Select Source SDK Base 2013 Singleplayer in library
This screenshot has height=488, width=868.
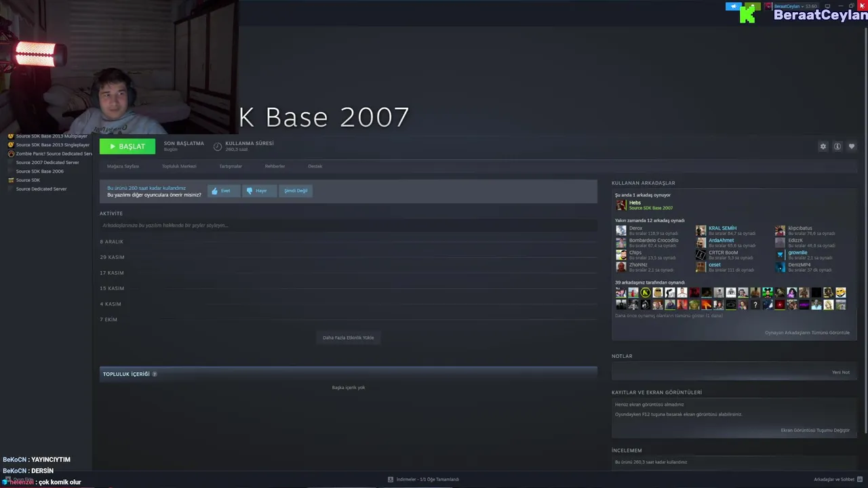53,145
